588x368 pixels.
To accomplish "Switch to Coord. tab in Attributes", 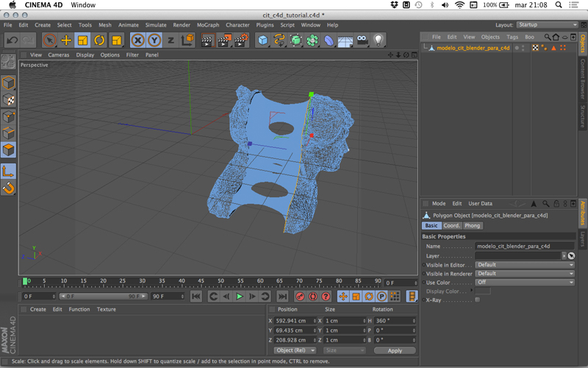I will pyautogui.click(x=451, y=226).
